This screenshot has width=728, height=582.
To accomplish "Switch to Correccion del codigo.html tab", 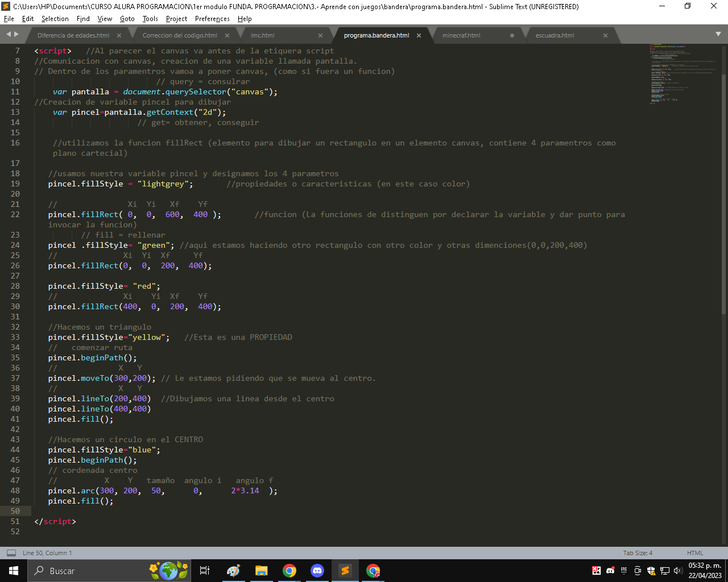I will click(180, 35).
